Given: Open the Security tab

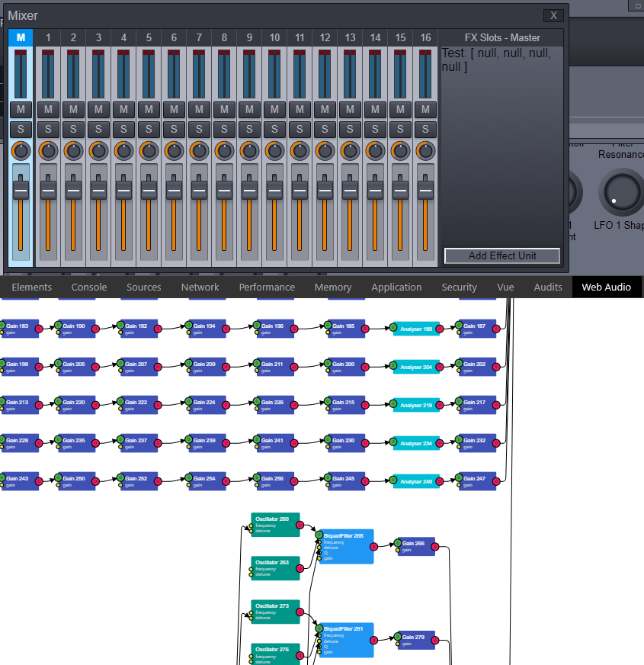Looking at the screenshot, I should point(459,287).
